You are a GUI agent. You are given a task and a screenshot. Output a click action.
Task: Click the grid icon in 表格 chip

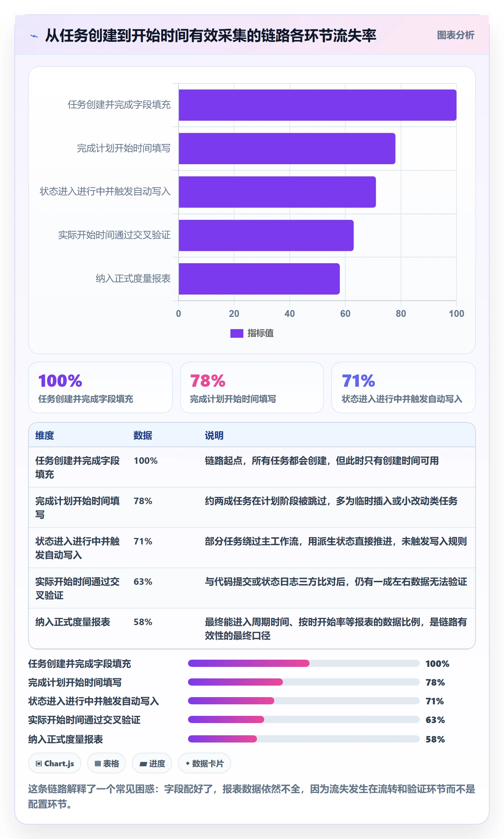(x=98, y=763)
